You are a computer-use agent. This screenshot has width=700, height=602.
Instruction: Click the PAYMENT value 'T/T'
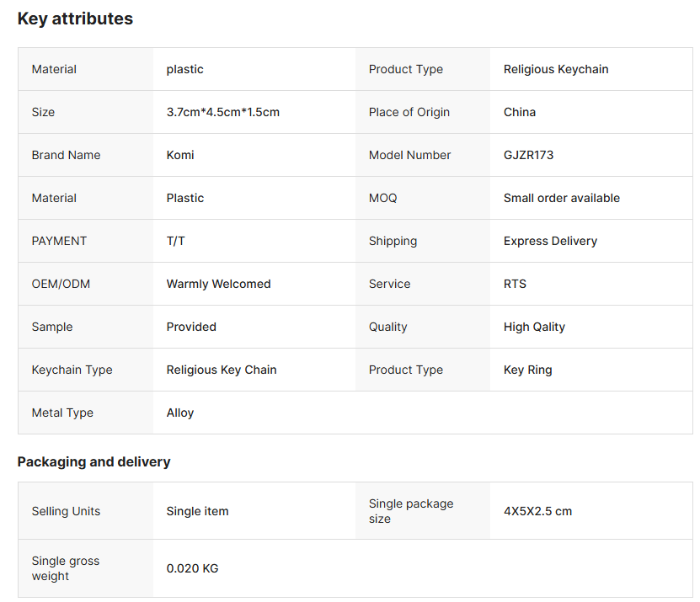(x=175, y=241)
